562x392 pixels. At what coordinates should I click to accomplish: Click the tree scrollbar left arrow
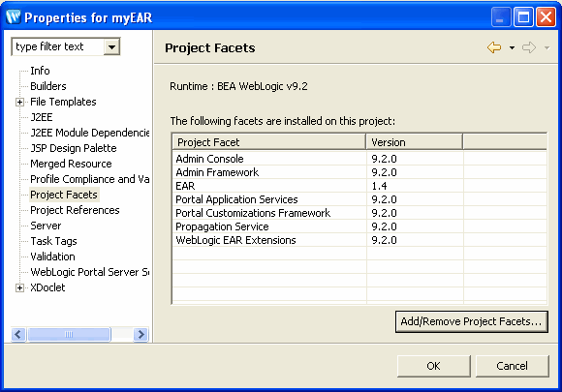click(x=18, y=335)
